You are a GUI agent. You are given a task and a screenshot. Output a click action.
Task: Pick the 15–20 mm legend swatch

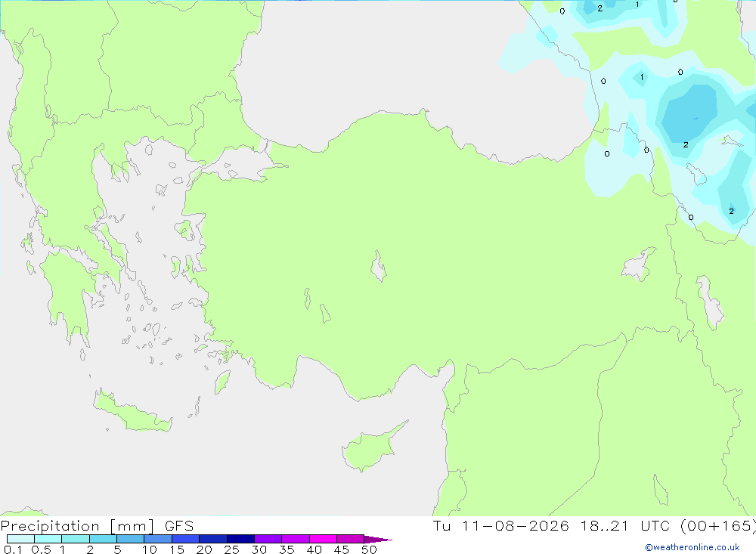186,539
